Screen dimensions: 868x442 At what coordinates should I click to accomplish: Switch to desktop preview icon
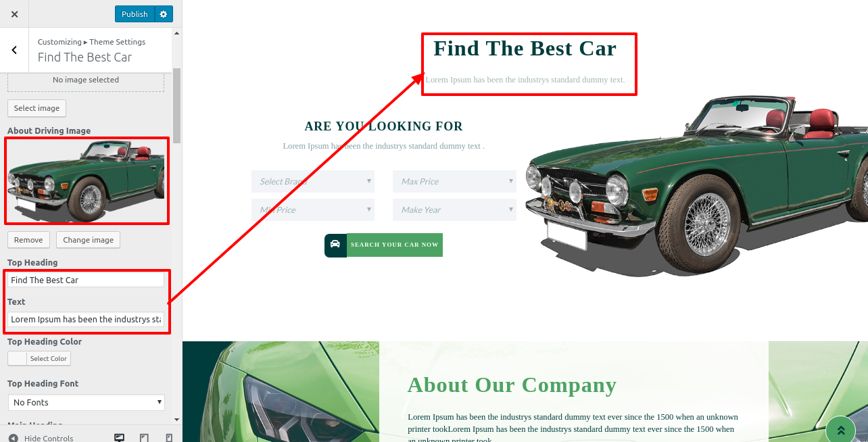coord(120,438)
